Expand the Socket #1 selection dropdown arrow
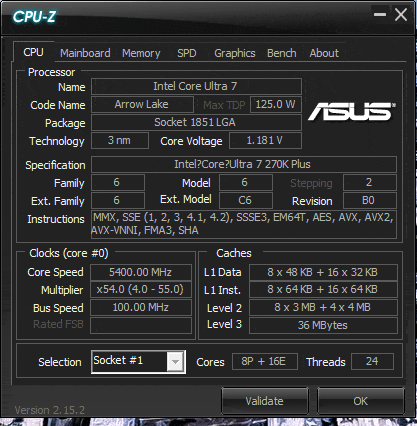The width and height of the screenshot is (417, 426). 176,362
